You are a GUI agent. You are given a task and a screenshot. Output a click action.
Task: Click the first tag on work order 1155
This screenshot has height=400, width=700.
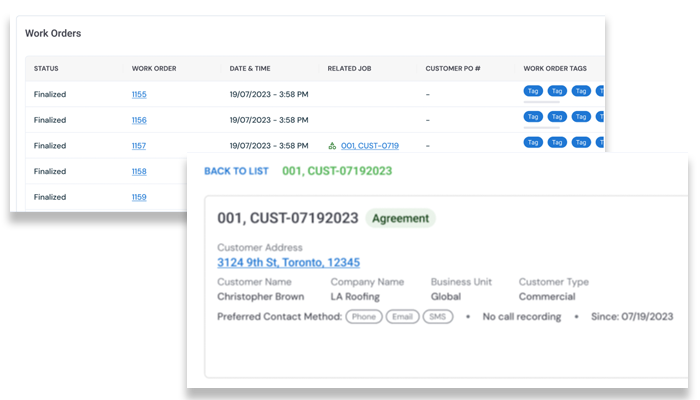tap(534, 91)
